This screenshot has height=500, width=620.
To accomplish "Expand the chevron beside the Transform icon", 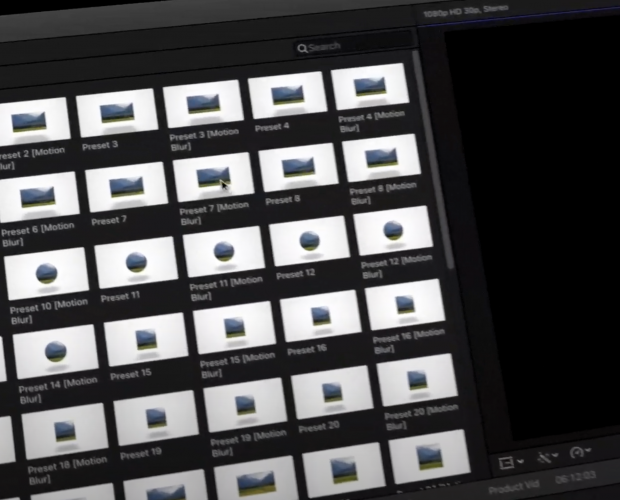I will coord(520,461).
